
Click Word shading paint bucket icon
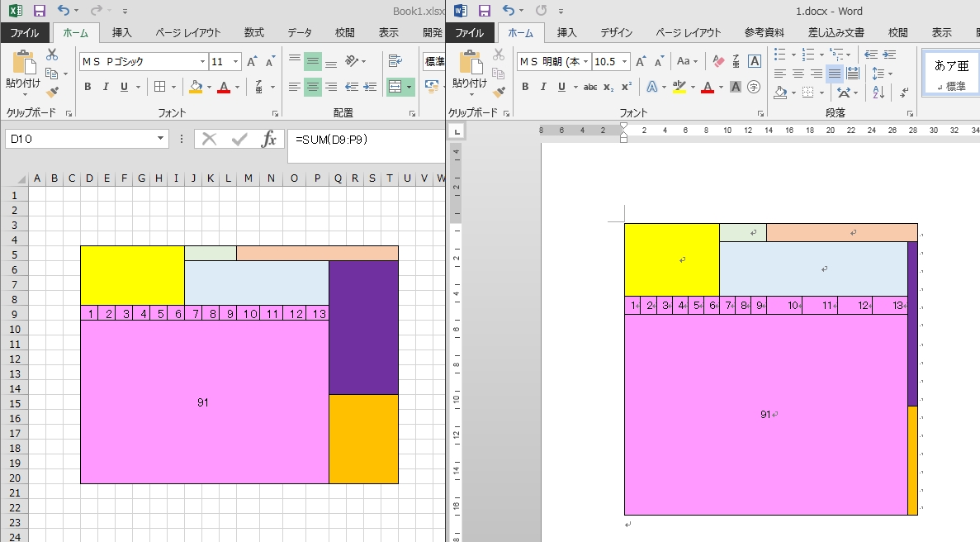point(780,93)
